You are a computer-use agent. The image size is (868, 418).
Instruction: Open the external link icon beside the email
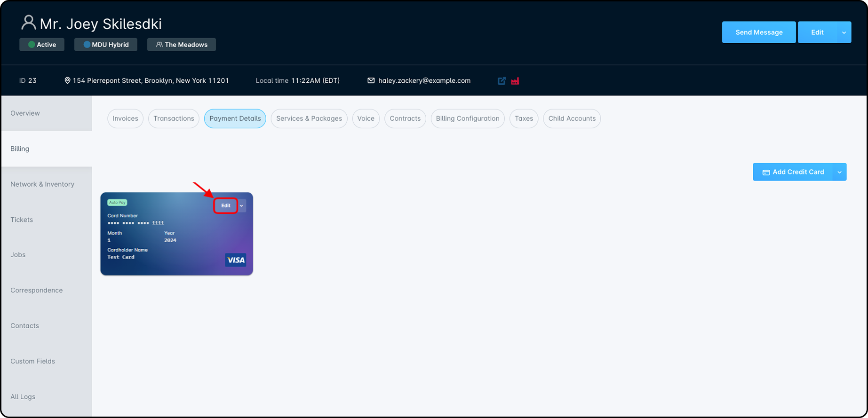click(x=502, y=81)
